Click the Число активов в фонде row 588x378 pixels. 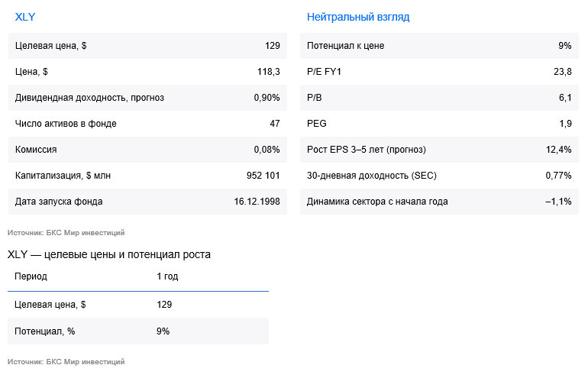(147, 124)
